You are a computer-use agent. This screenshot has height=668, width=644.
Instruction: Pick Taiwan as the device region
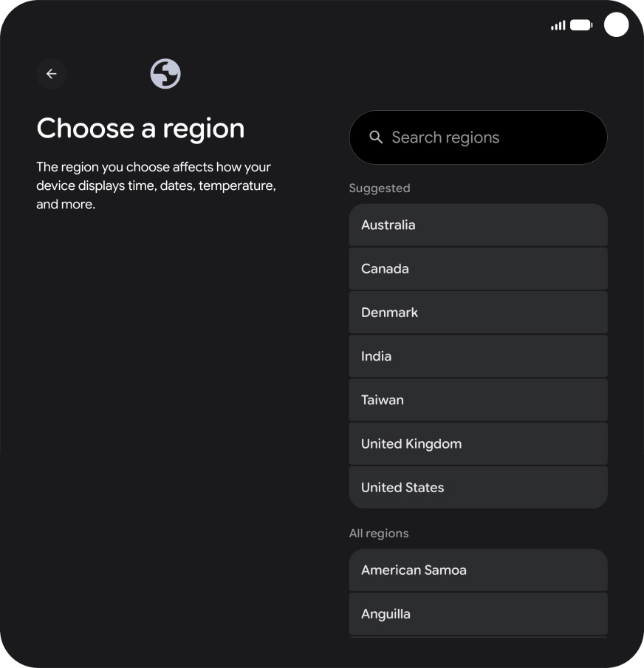[478, 400]
